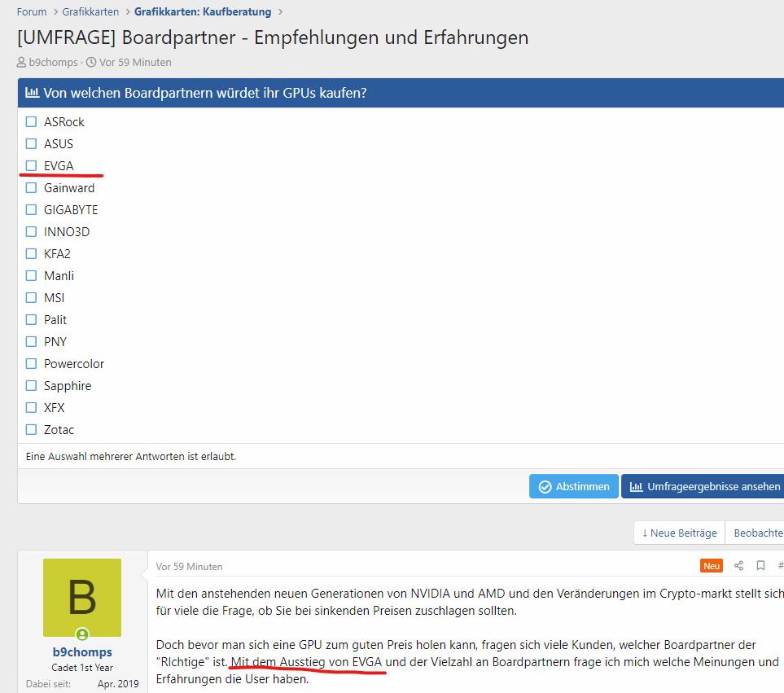The width and height of the screenshot is (784, 693).
Task: Click the online status icon on avatar
Action: (82, 634)
